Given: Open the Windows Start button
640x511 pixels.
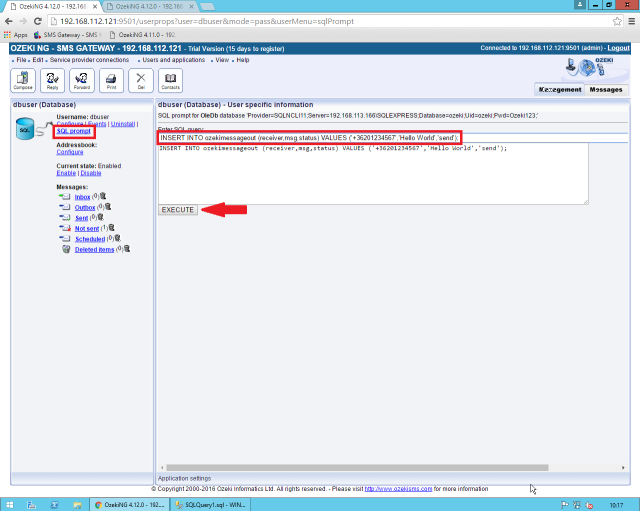Looking at the screenshot, I should pyautogui.click(x=10, y=505).
